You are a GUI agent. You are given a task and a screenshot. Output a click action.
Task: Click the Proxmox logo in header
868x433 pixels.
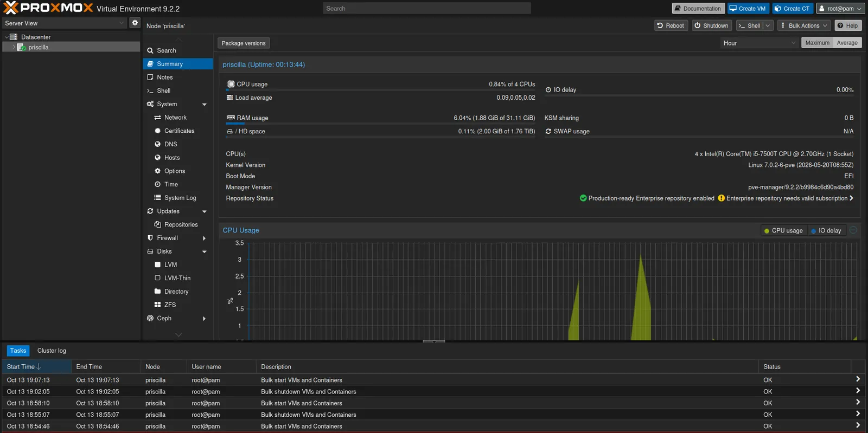(x=48, y=8)
